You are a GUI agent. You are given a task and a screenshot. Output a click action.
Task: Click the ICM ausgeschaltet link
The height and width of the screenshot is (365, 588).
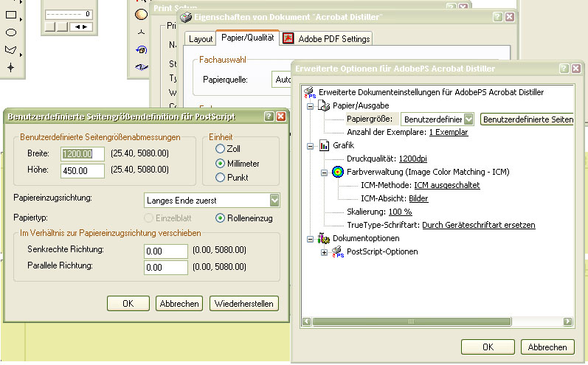(447, 185)
